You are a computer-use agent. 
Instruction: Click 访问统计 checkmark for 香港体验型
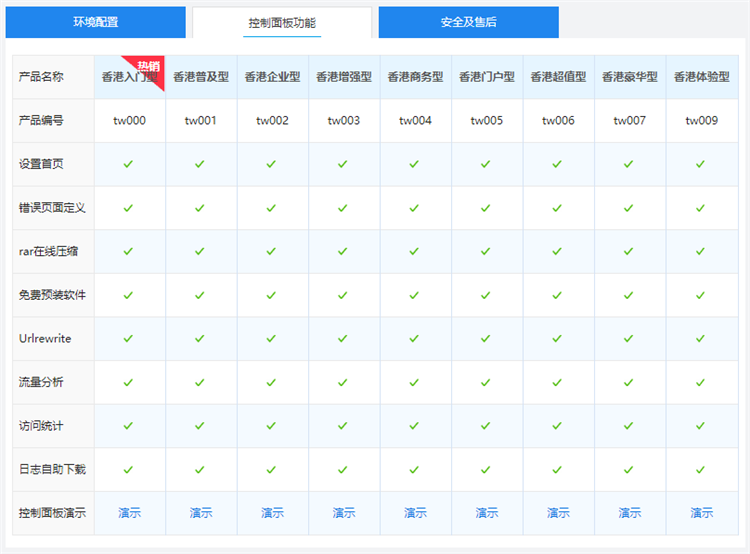click(701, 425)
